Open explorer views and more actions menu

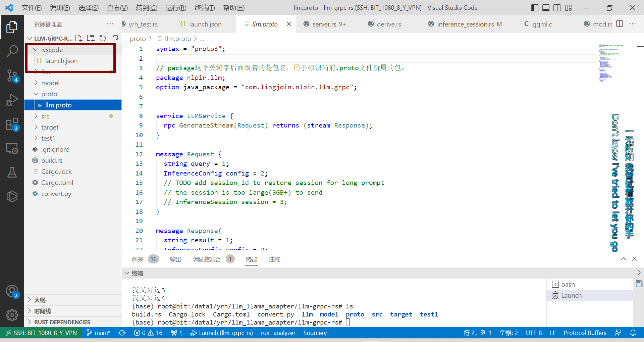point(110,24)
